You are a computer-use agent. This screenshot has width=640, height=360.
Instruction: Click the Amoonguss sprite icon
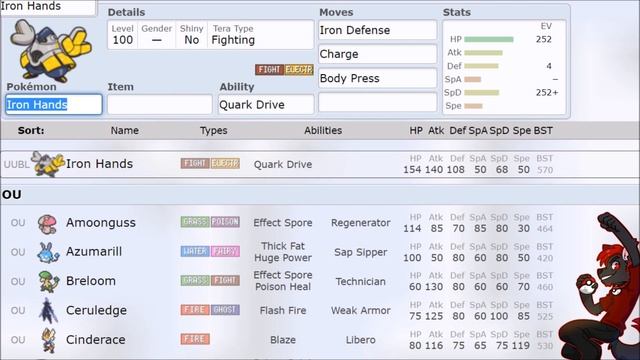[47, 224]
